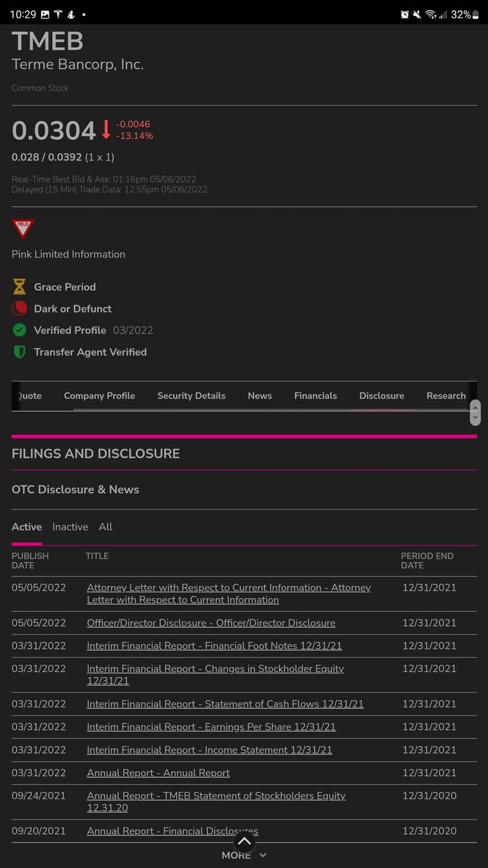Tap the OTC Disclosure & News heading
This screenshot has width=488, height=868.
tap(75, 490)
